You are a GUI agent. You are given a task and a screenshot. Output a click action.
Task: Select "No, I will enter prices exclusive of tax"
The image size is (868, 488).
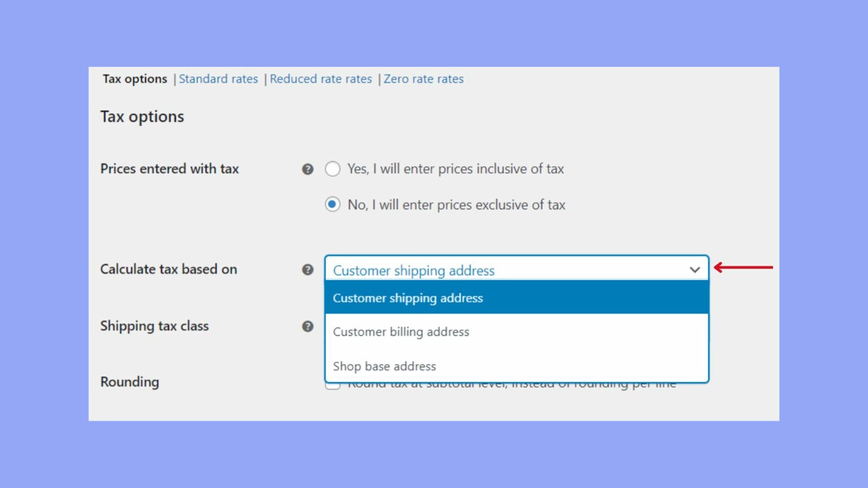coord(332,205)
